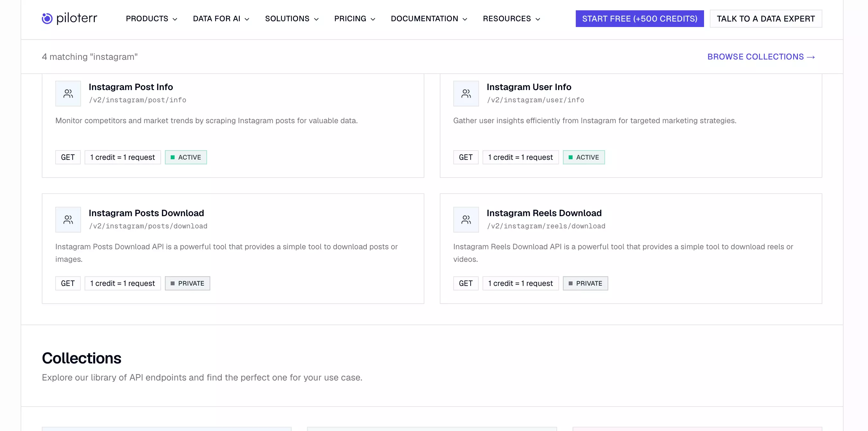Click credit tag on Reels Download card
The width and height of the screenshot is (868, 431).
coord(520,283)
